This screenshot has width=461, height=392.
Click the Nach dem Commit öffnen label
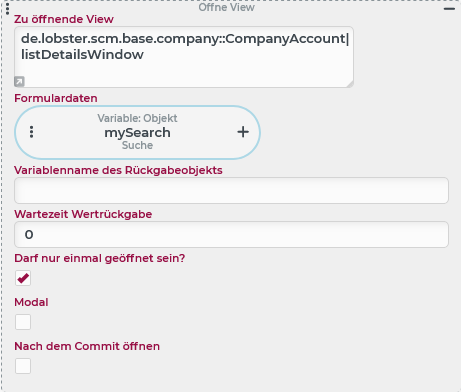tap(87, 346)
